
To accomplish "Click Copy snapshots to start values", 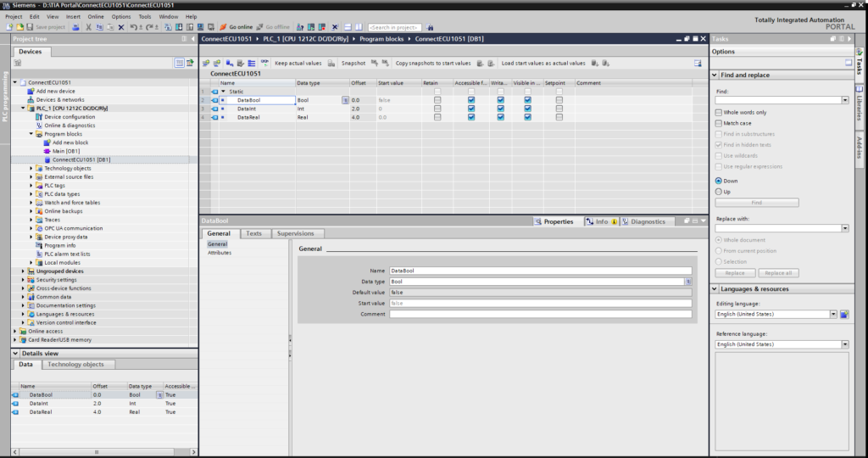I will coord(433,63).
